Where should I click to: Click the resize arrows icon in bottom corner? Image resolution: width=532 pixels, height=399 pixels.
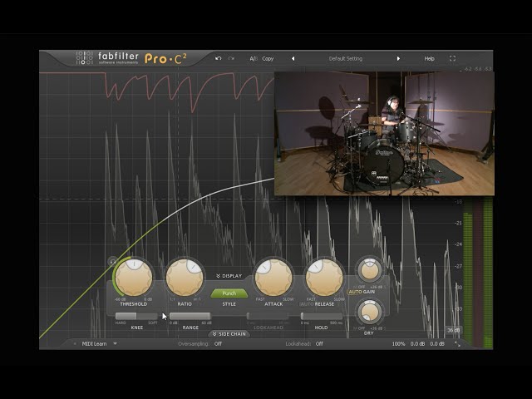point(457,344)
